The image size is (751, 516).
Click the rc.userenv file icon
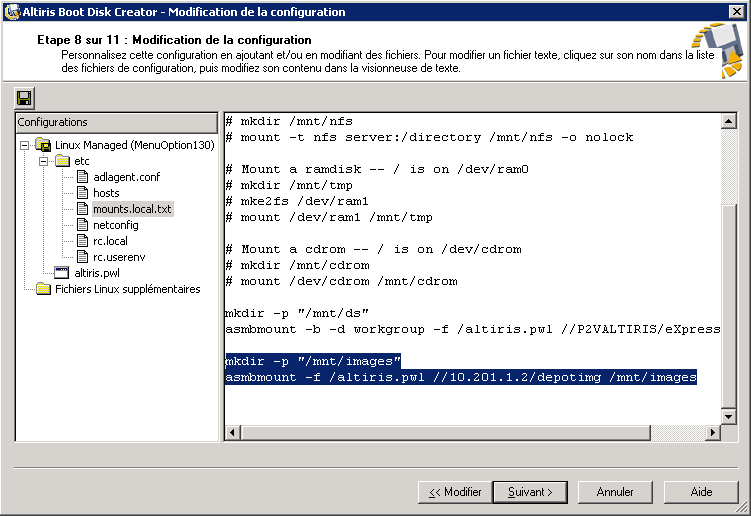pyautogui.click(x=83, y=257)
